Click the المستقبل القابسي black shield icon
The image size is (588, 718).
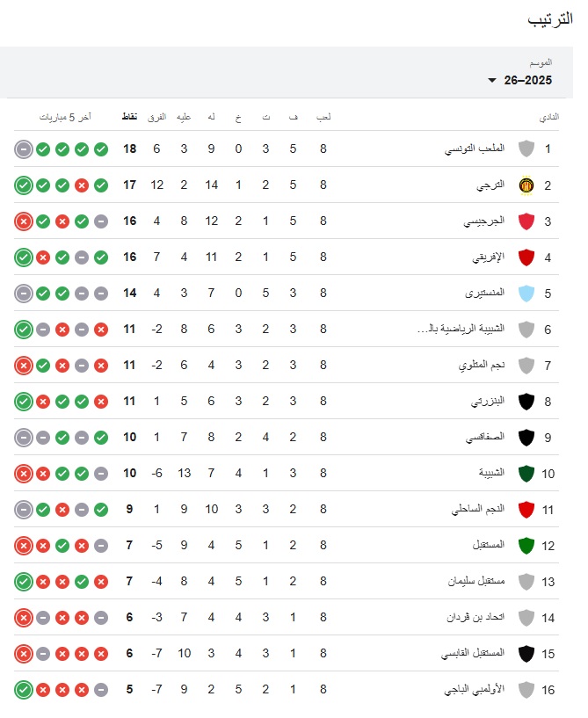point(526,654)
